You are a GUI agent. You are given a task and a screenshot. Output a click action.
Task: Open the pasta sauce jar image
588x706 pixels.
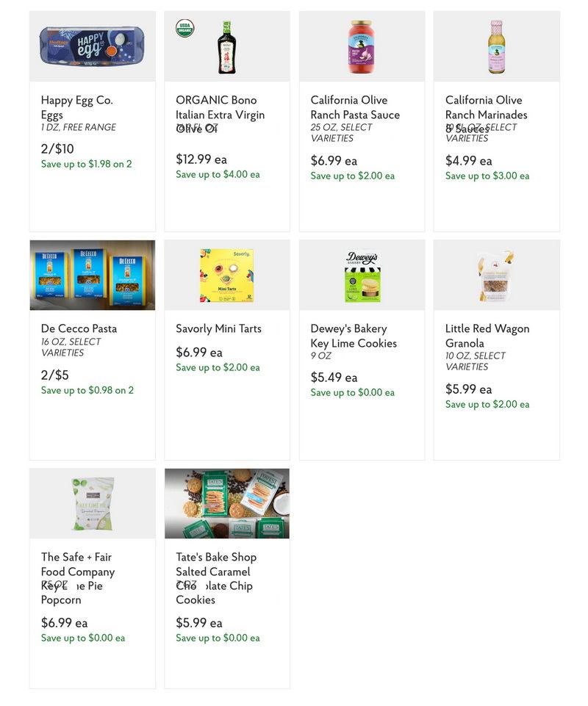(x=362, y=47)
